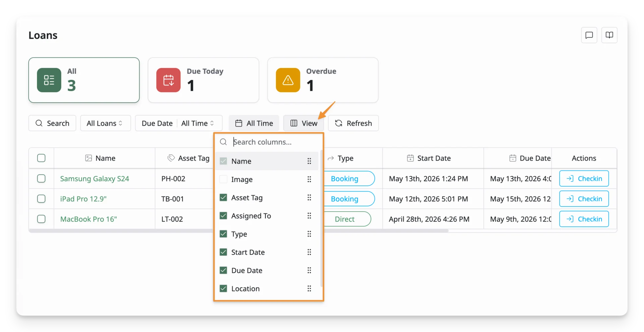Screen dimensions: 644x332
Task: Click the Actions column header
Action: (x=584, y=158)
